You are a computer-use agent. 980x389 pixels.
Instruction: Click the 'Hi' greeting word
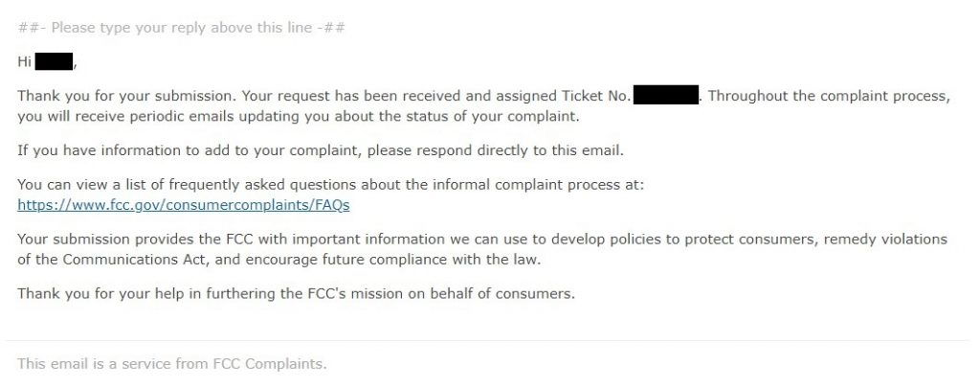24,62
